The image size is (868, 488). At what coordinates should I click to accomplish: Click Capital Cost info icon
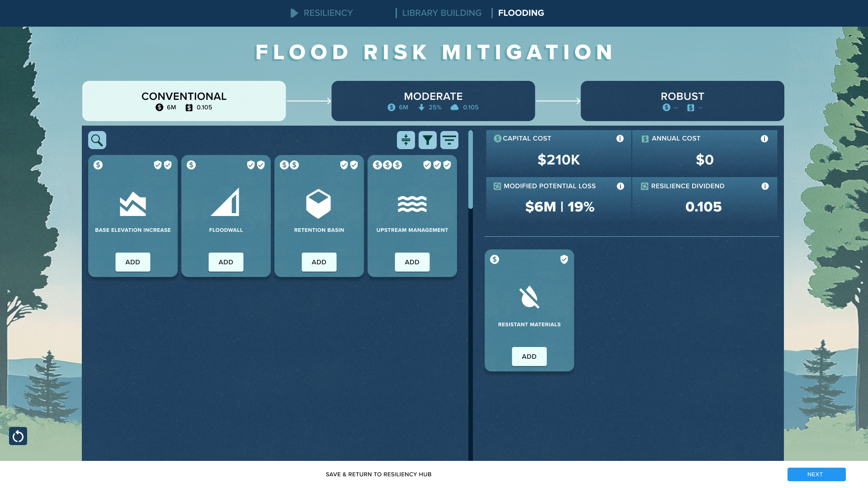tap(620, 139)
